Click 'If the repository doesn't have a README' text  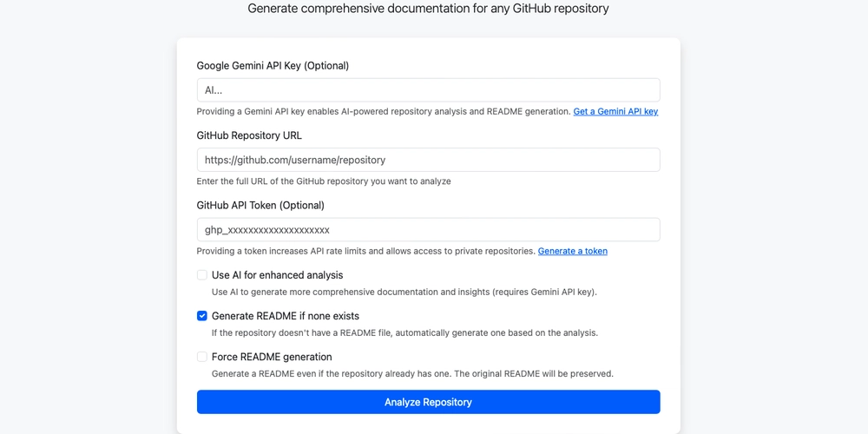point(404,332)
